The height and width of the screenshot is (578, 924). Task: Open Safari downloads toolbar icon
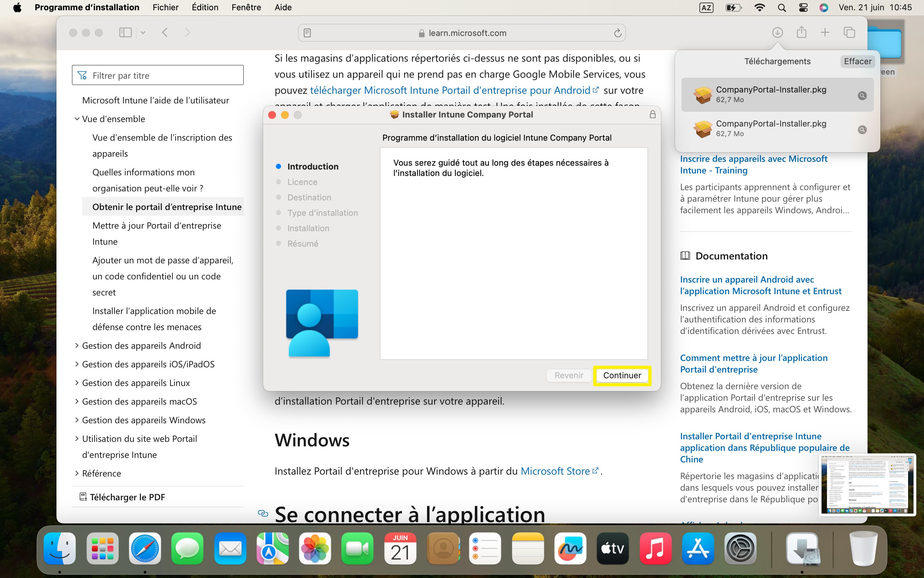point(777,33)
